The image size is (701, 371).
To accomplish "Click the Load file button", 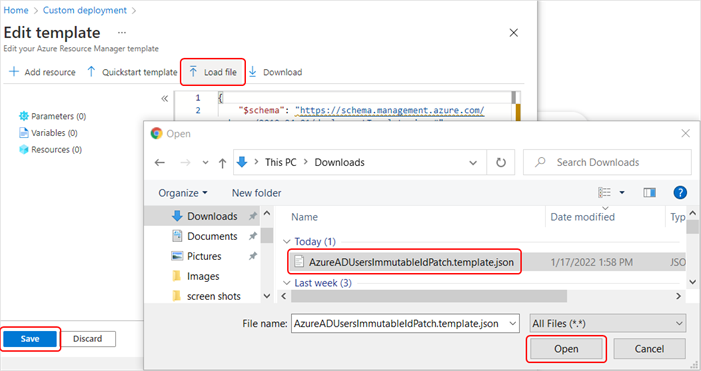I will point(213,72).
